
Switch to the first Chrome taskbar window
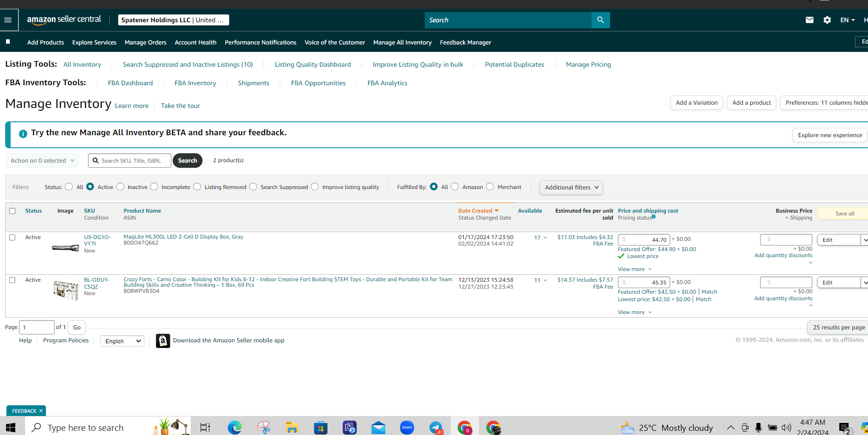[465, 427]
